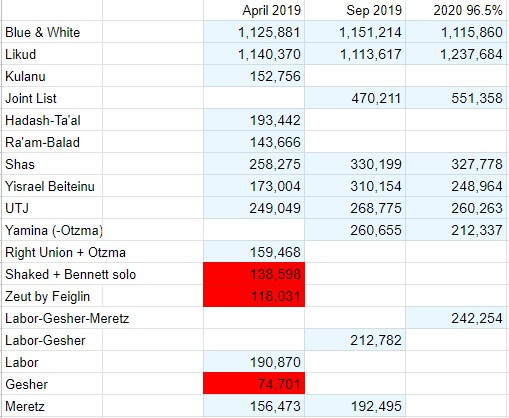
Task: Select Yisrael Beiteinu's 173,004 cell
Action: click(254, 186)
